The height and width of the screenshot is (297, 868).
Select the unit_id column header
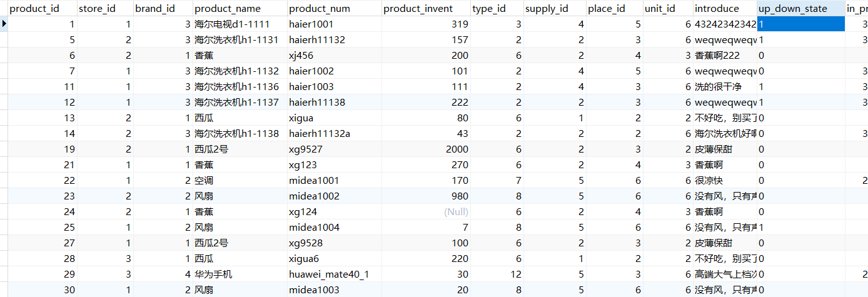tap(668, 8)
